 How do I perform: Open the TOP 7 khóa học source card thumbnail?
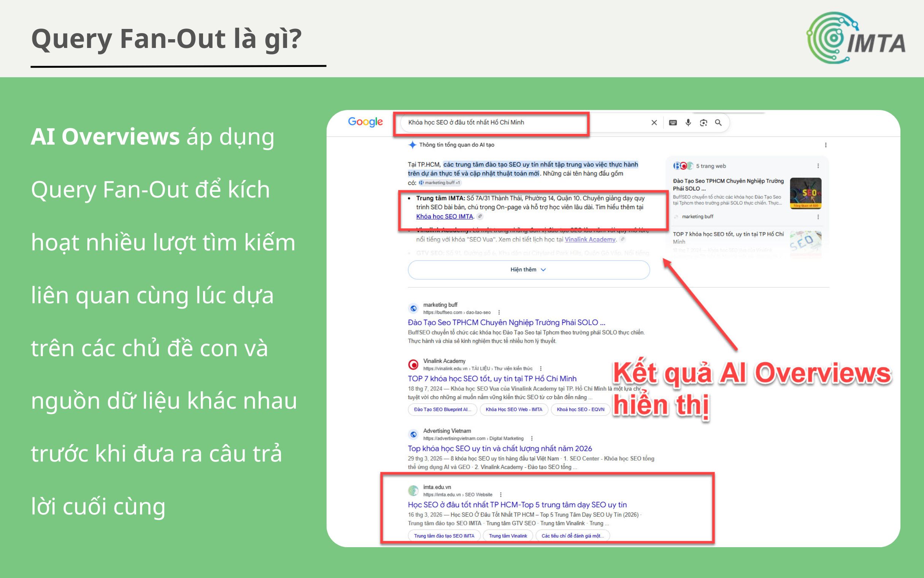[806, 244]
